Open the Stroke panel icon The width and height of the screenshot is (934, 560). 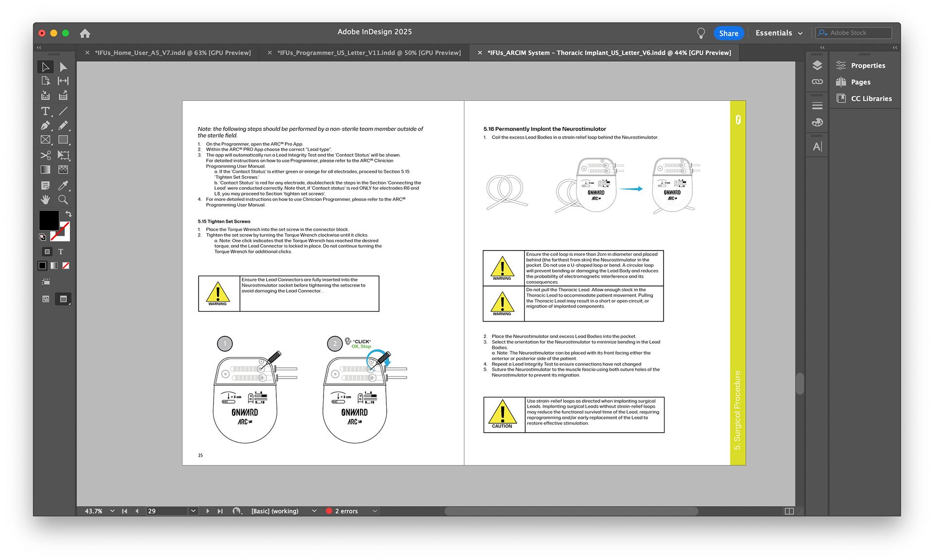click(x=817, y=106)
